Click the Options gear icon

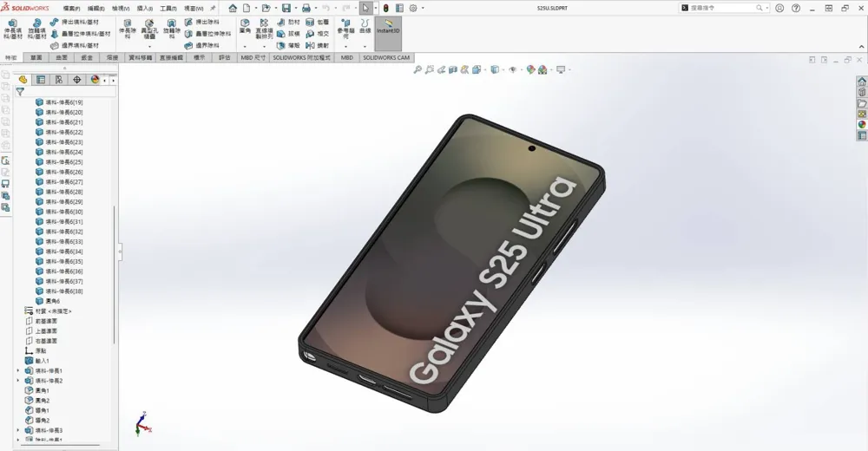tap(413, 9)
